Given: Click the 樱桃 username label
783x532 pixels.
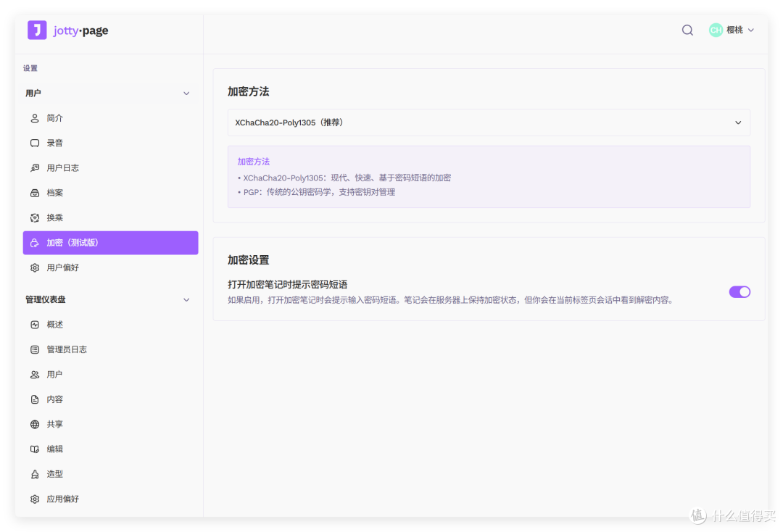Looking at the screenshot, I should coord(734,30).
